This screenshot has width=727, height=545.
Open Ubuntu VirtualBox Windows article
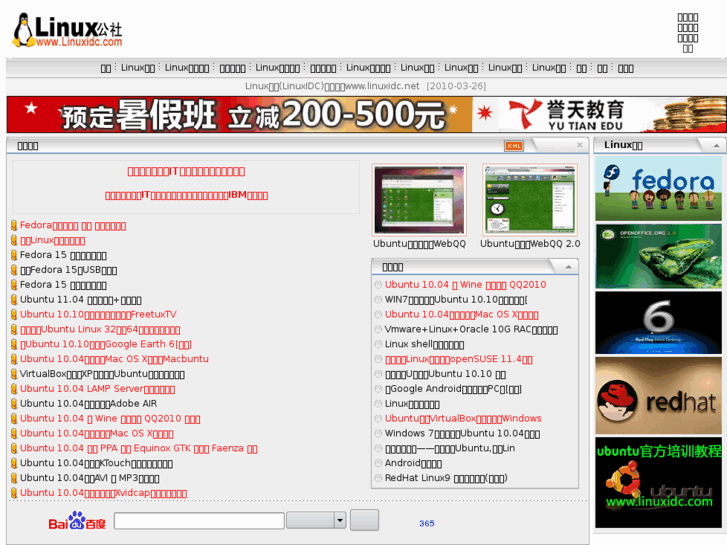pos(463,418)
